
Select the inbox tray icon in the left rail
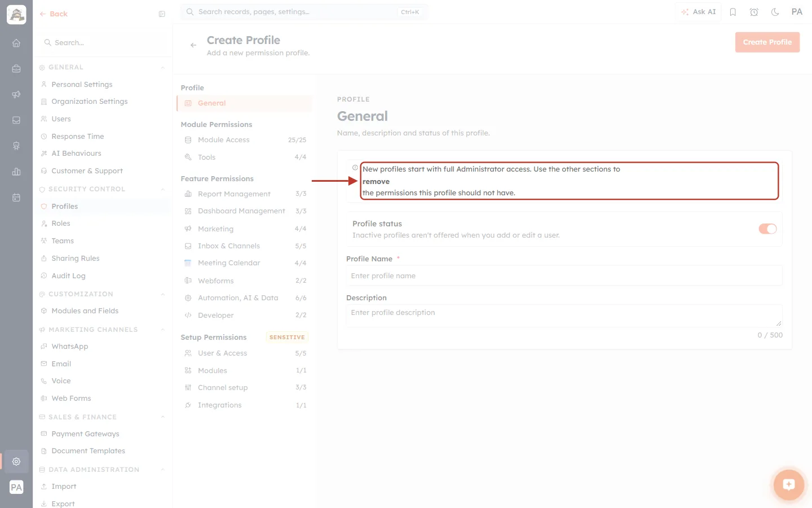tap(16, 120)
